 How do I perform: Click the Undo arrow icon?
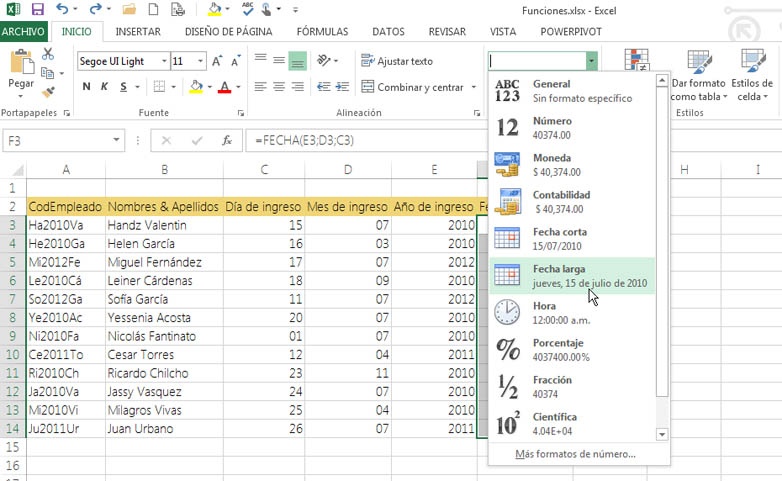point(62,10)
